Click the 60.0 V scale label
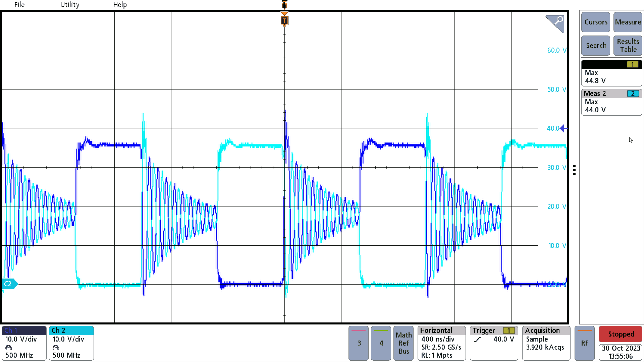The width and height of the screenshot is (644, 362). [x=557, y=50]
